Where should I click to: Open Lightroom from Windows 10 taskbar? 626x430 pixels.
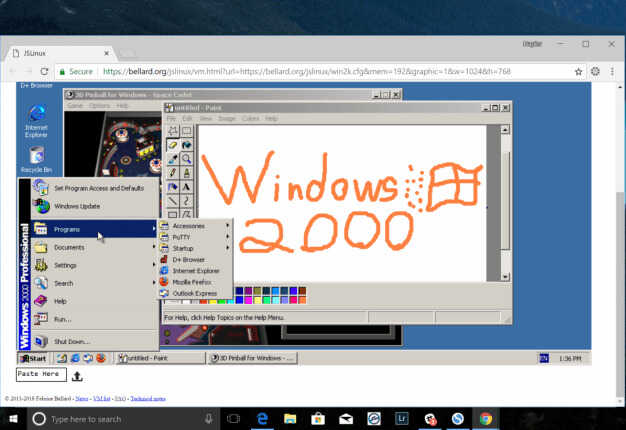(x=402, y=418)
